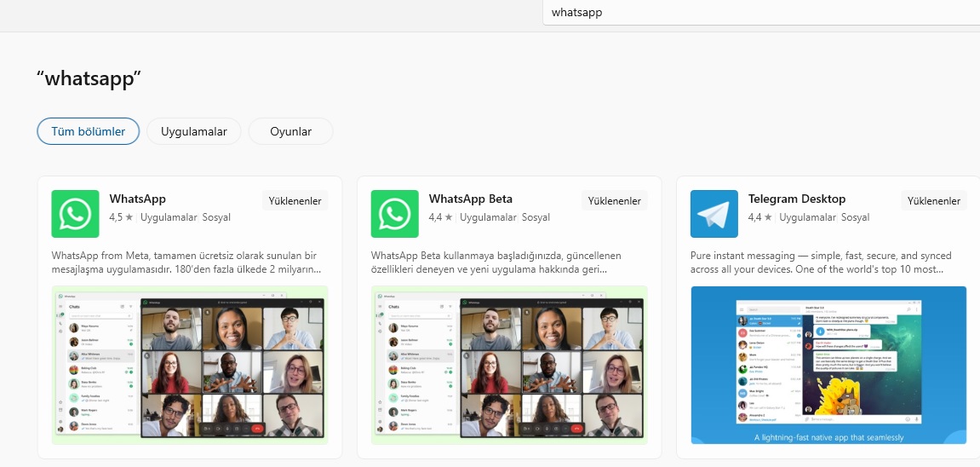Select the Uygulamalar filter
This screenshot has width=980, height=467.
pyautogui.click(x=194, y=131)
